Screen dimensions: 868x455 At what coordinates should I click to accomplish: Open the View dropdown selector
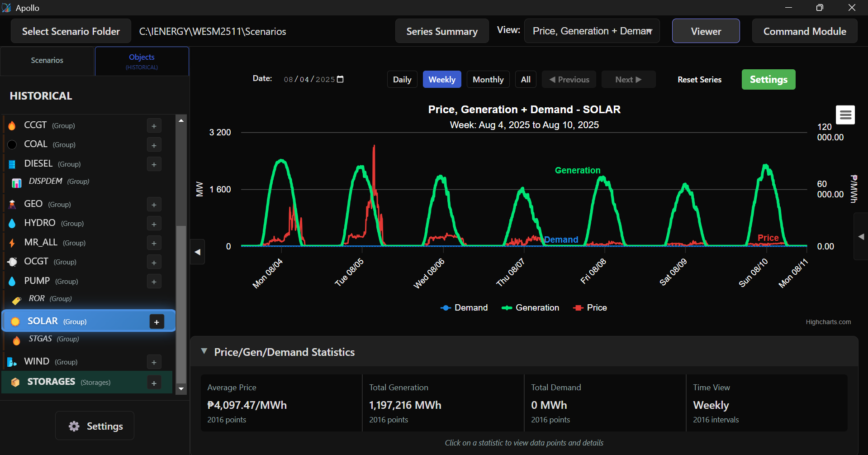pos(592,31)
